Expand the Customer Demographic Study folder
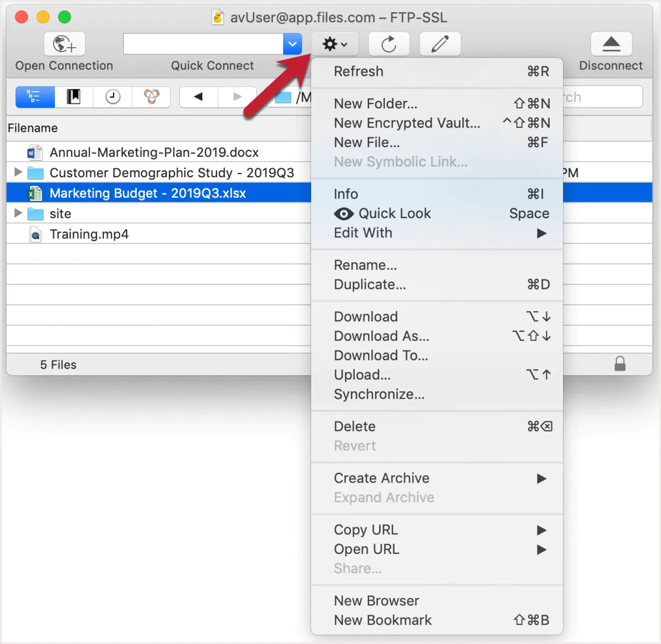Screen dimensions: 661x644 [18, 172]
